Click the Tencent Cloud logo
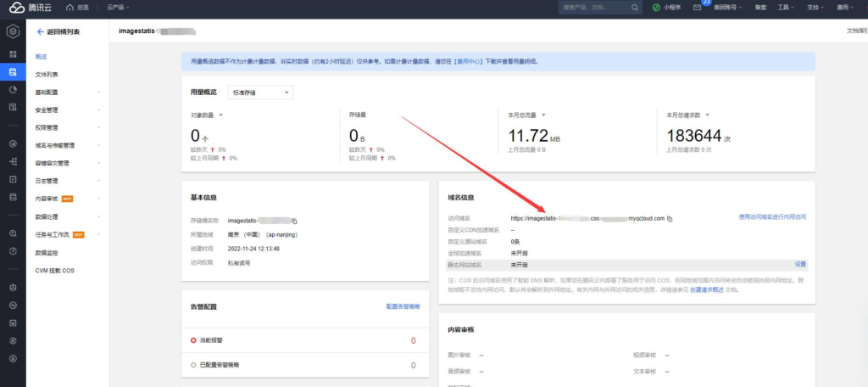 (x=31, y=8)
